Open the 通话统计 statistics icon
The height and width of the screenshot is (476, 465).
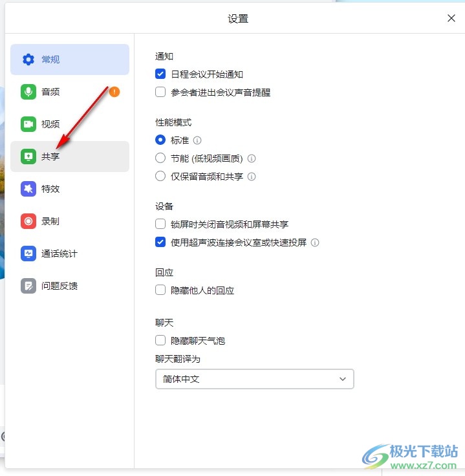coord(28,254)
